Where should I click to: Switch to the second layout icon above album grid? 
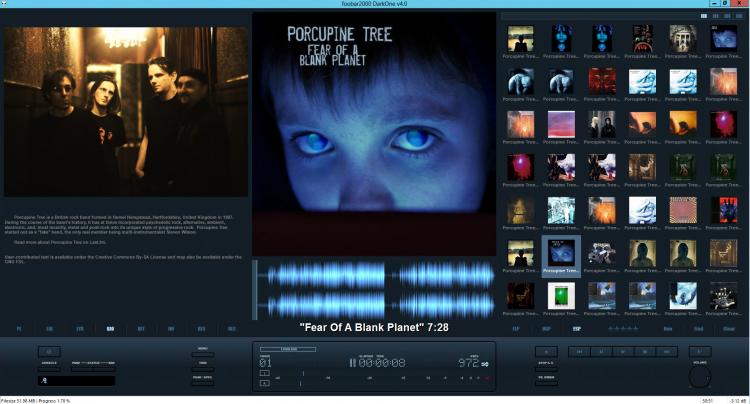point(716,16)
